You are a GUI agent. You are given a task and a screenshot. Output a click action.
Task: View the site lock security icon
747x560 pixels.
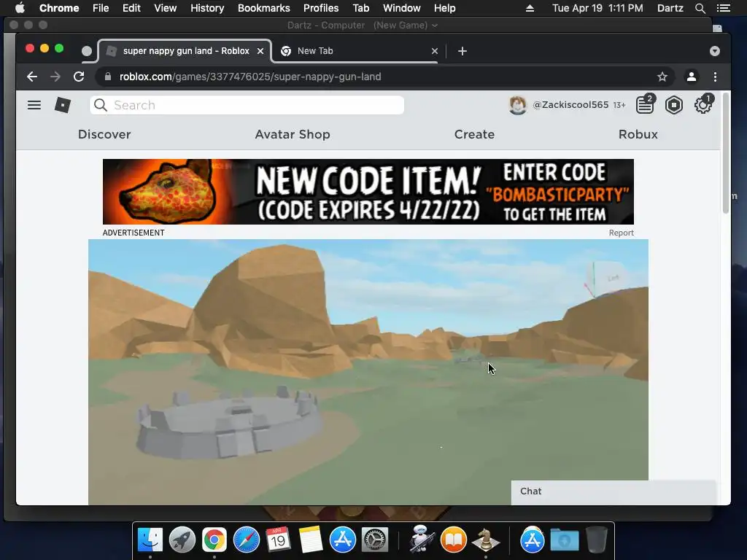[108, 77]
